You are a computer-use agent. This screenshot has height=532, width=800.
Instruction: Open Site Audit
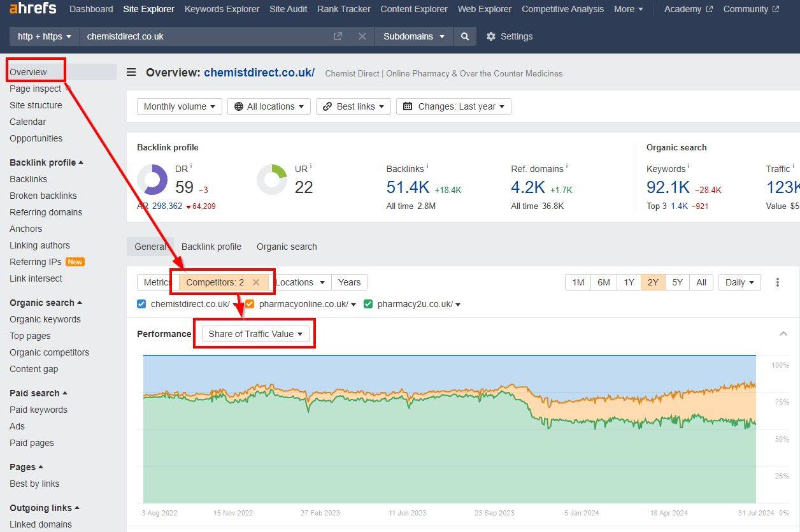point(289,9)
